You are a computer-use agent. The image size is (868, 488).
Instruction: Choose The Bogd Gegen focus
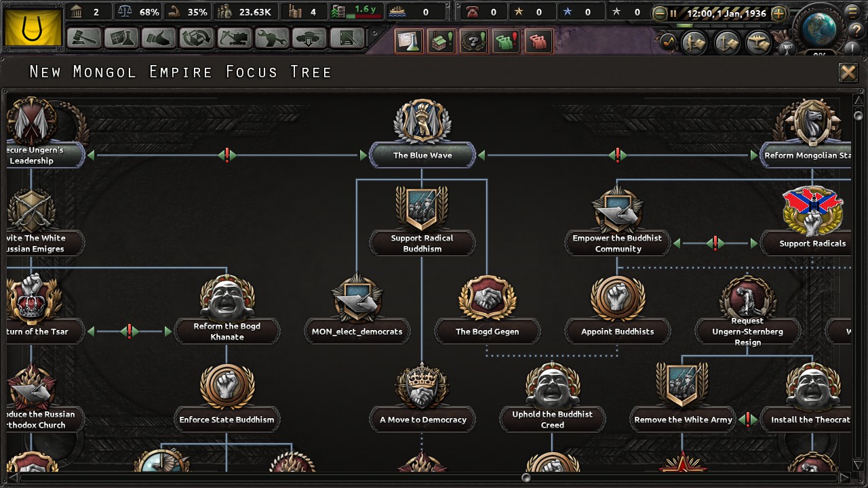pyautogui.click(x=487, y=331)
